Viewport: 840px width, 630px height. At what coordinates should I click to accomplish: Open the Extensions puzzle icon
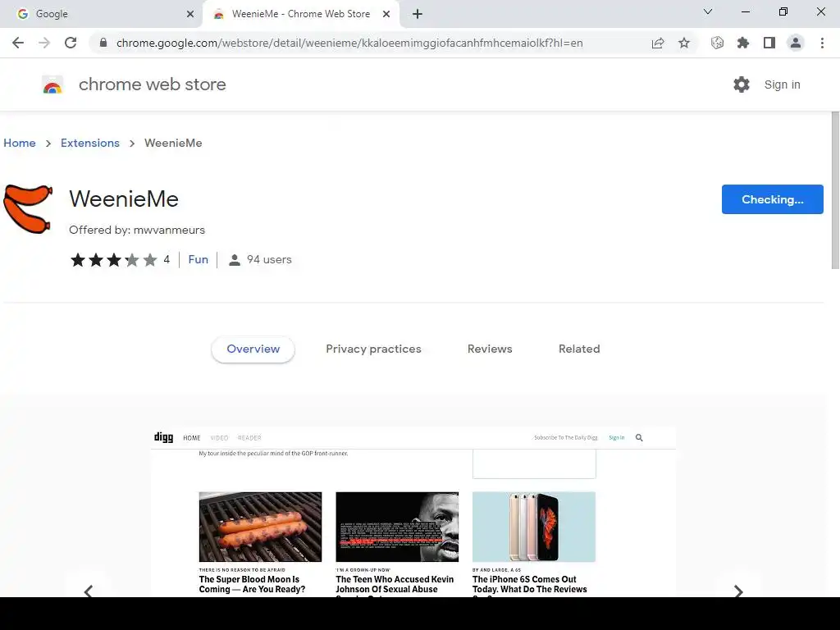tap(743, 43)
